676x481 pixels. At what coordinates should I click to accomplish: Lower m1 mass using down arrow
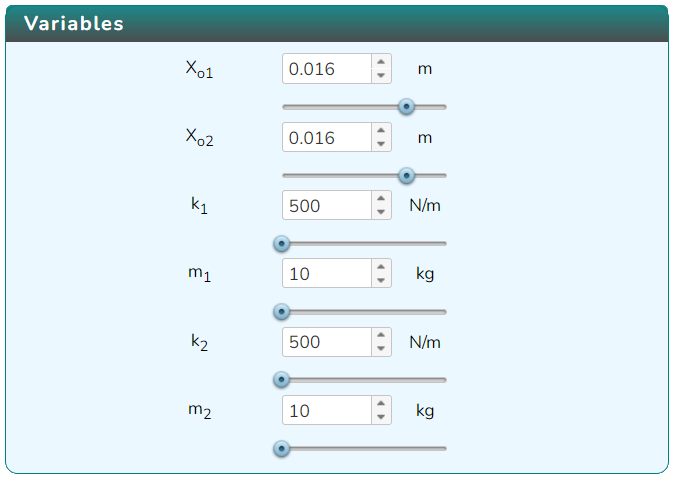(x=381, y=281)
